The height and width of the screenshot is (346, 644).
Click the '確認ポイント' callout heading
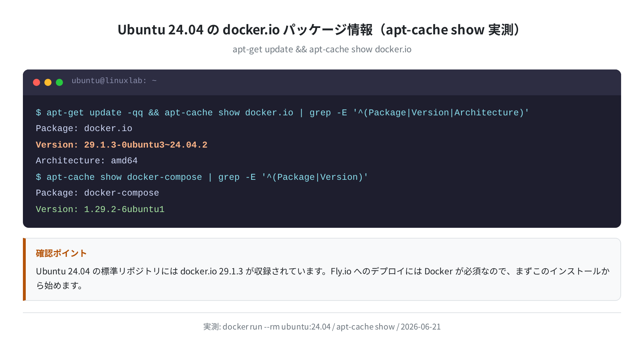tap(61, 253)
